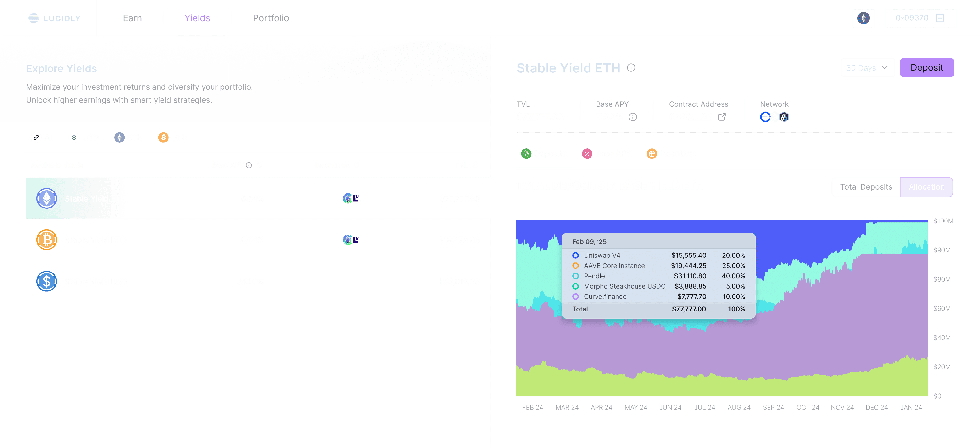Viewport: 980px width, 448px height.
Task: Click info icon next to Stable Yield ETH title
Action: 631,68
